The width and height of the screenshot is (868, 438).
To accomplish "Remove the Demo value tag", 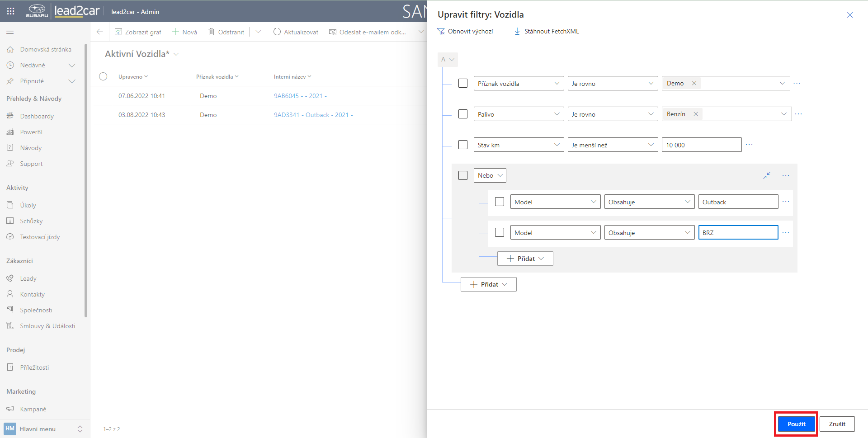I will click(x=694, y=84).
